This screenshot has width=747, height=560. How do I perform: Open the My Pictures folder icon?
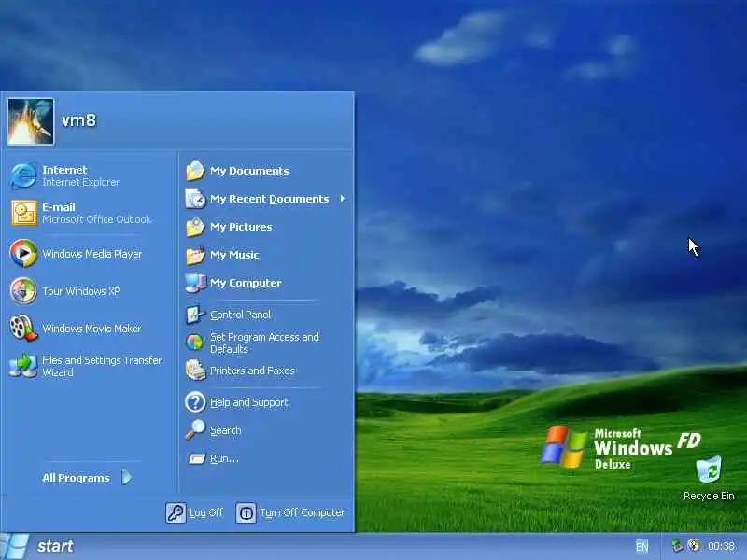pyautogui.click(x=195, y=227)
